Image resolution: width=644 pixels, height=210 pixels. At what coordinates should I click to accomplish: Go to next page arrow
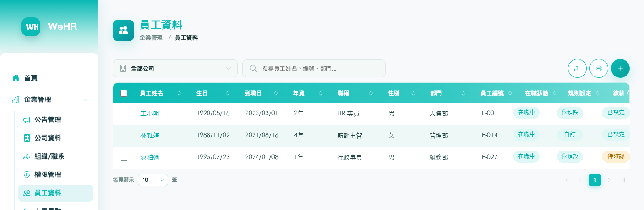609,180
